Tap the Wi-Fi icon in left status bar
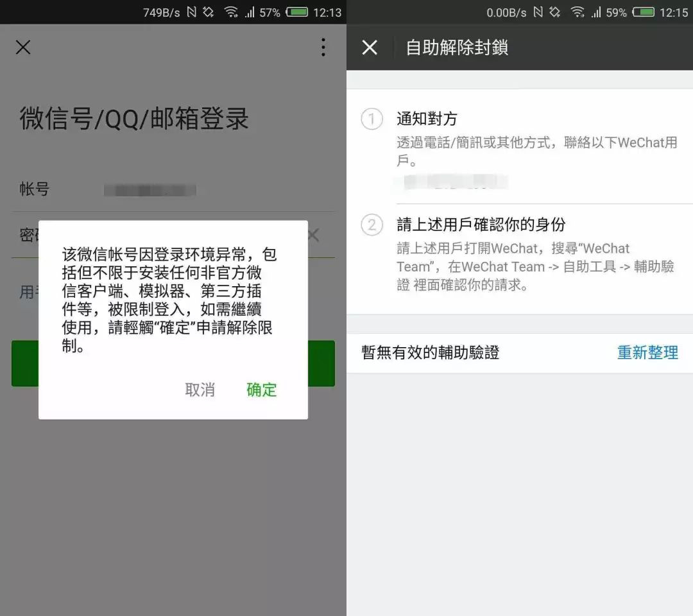Viewport: 693px width, 616px height. [231, 12]
